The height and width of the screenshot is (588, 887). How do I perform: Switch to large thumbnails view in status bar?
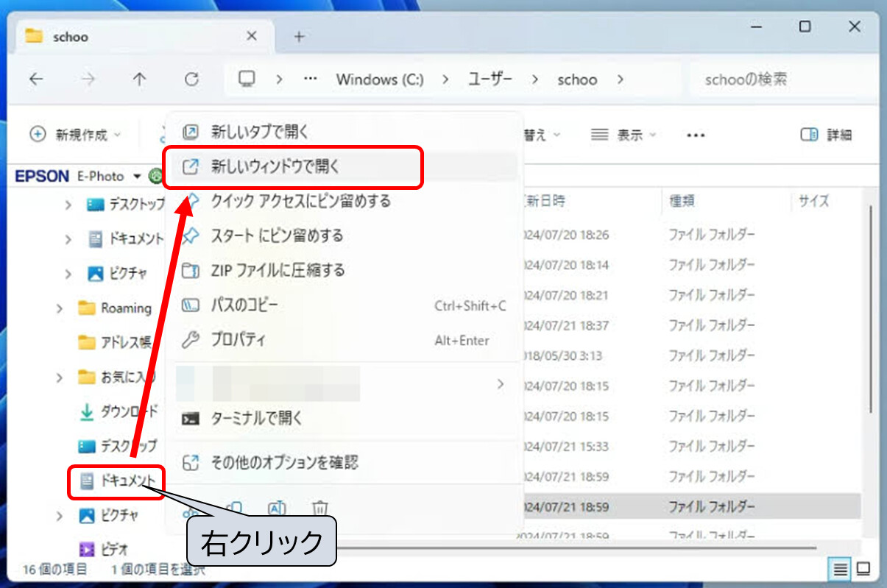(x=863, y=568)
